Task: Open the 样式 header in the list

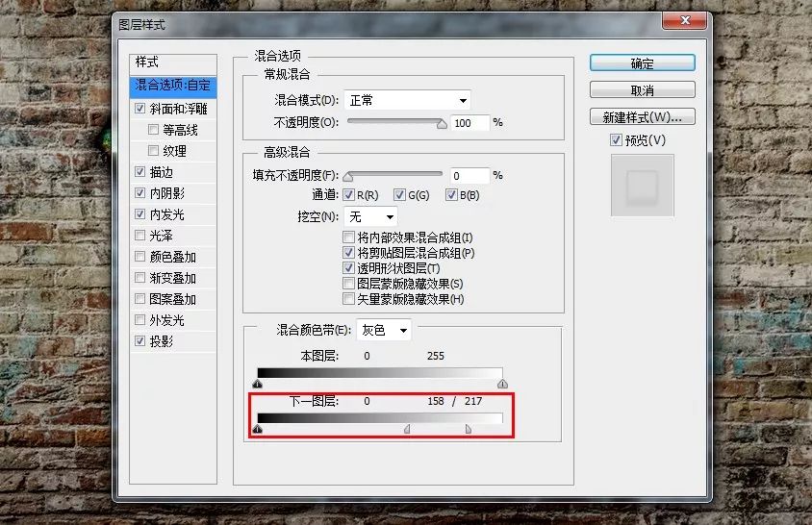Action: click(x=173, y=62)
